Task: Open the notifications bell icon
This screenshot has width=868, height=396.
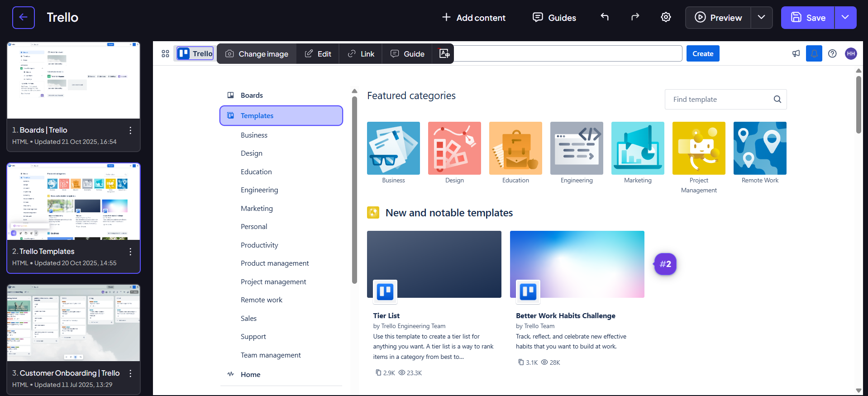Action: click(x=814, y=53)
